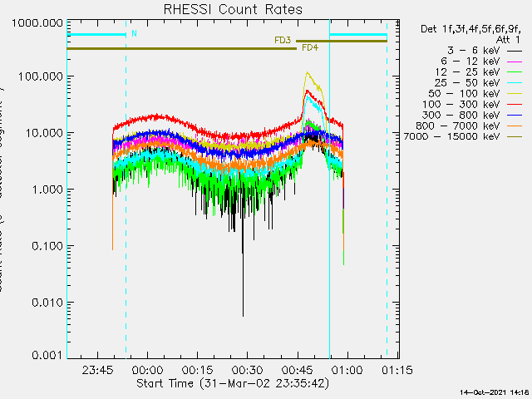Select the 100 - 300 keV legend label
The image size is (532, 399).
461,105
